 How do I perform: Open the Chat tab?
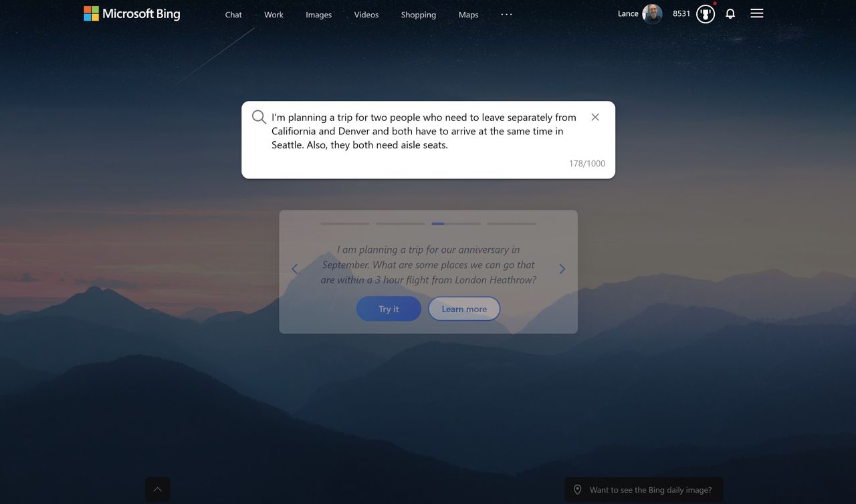(x=233, y=15)
